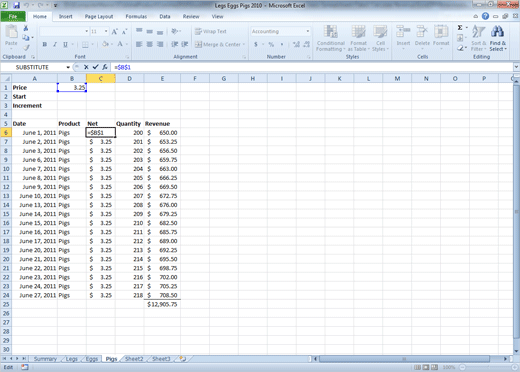Toggle Align Text Left
Screen dimensions: 520x372
[139, 44]
